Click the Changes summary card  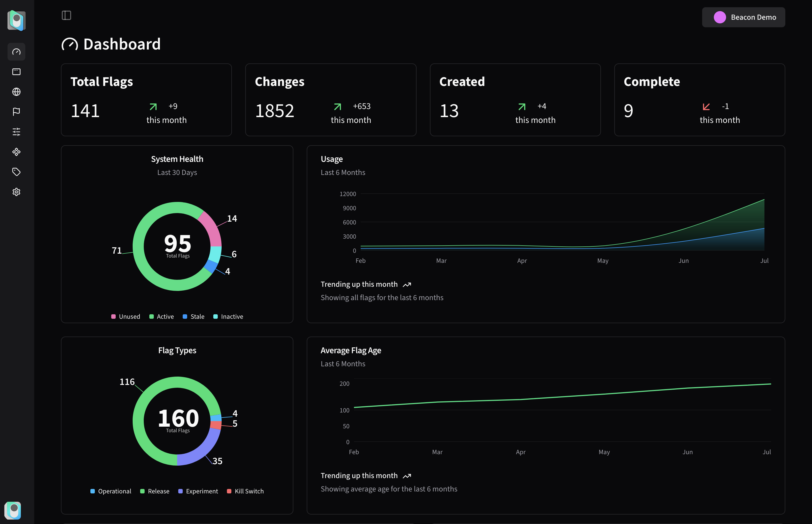331,100
